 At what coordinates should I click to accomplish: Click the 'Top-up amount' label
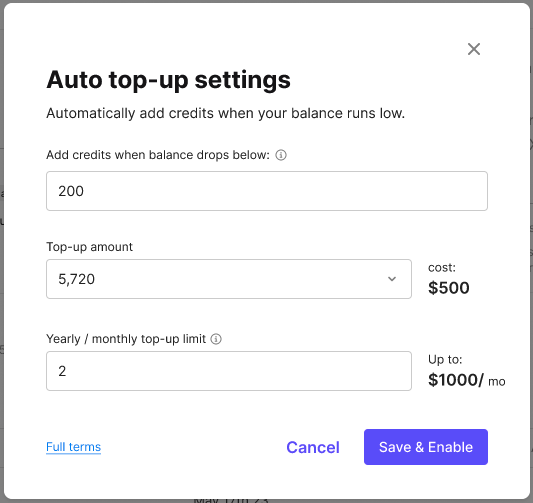[x=89, y=247]
